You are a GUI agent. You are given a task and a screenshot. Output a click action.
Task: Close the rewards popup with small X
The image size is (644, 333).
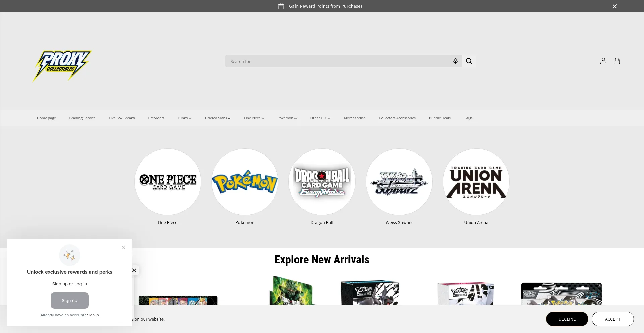pos(124,248)
